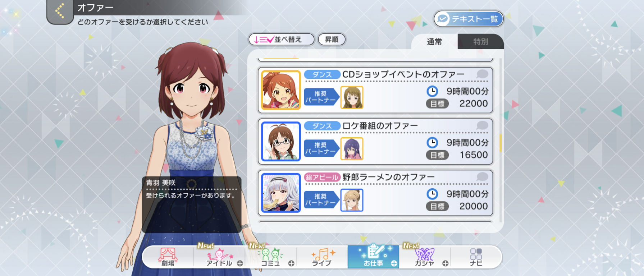Open the ガシャ butterfly icon
644x276 pixels.
coord(425,257)
